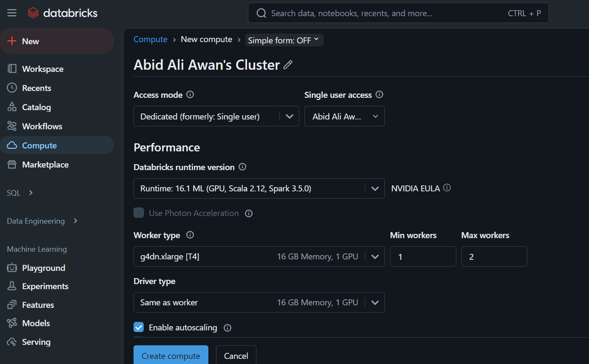Click the Min workers input field
The image size is (589, 364).
[x=423, y=256]
